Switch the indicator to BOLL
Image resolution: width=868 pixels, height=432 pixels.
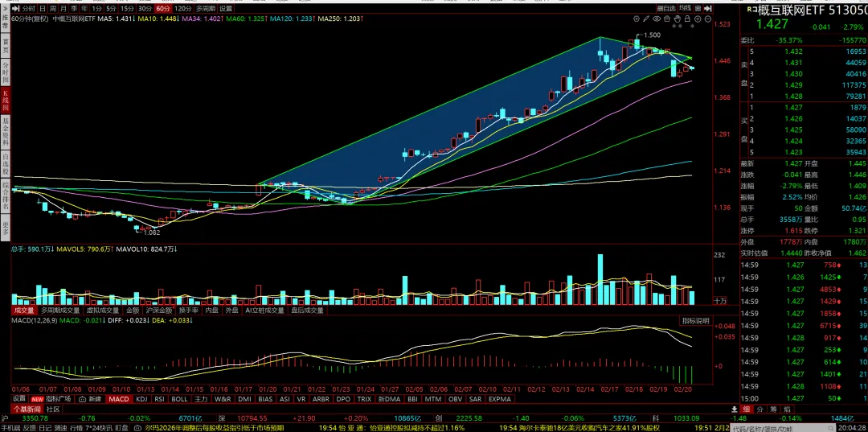(x=179, y=399)
